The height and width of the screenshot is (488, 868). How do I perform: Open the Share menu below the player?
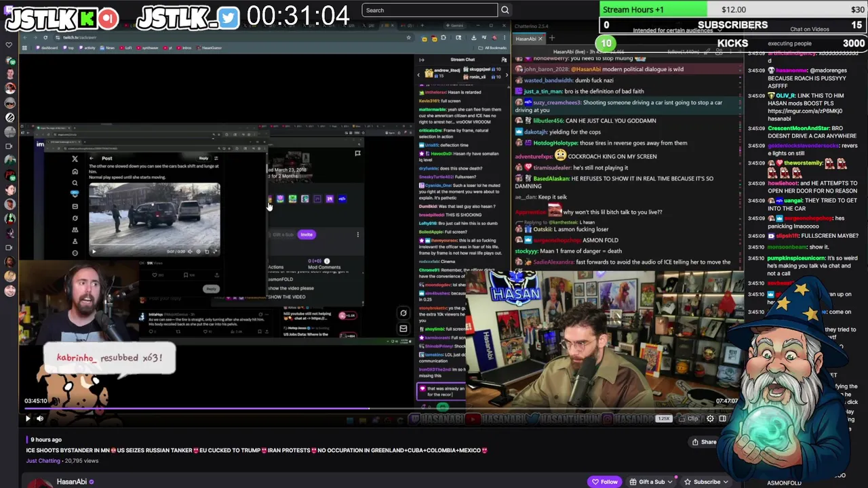coord(704,442)
